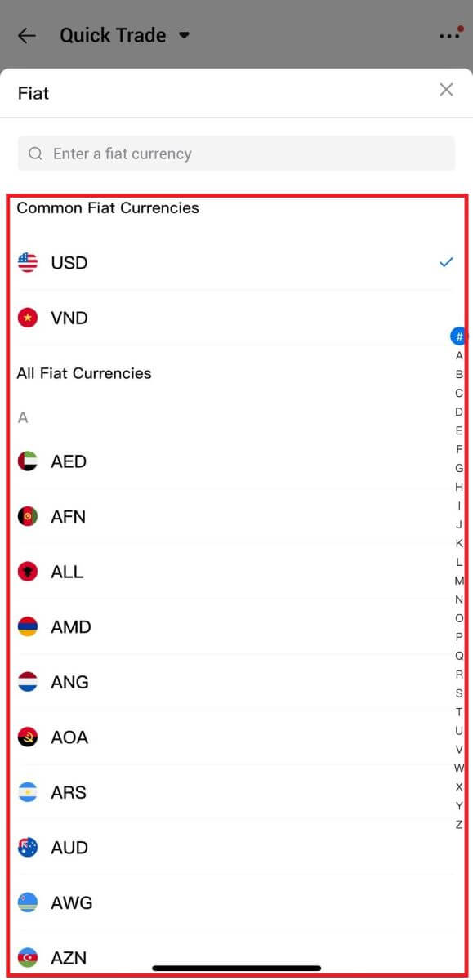Image resolution: width=473 pixels, height=980 pixels.
Task: Tap the AFN Afghanistan flag icon
Action: [x=29, y=516]
